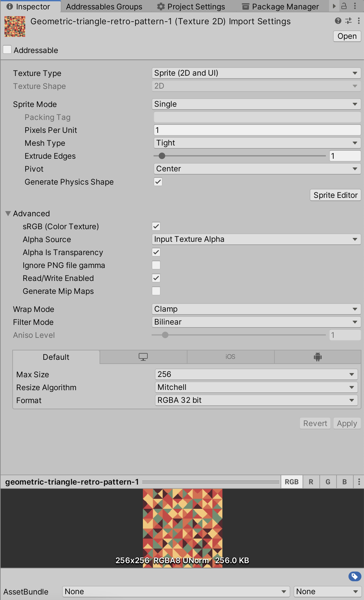
Task: Enable Generate Mip Maps checkbox
Action: 156,291
